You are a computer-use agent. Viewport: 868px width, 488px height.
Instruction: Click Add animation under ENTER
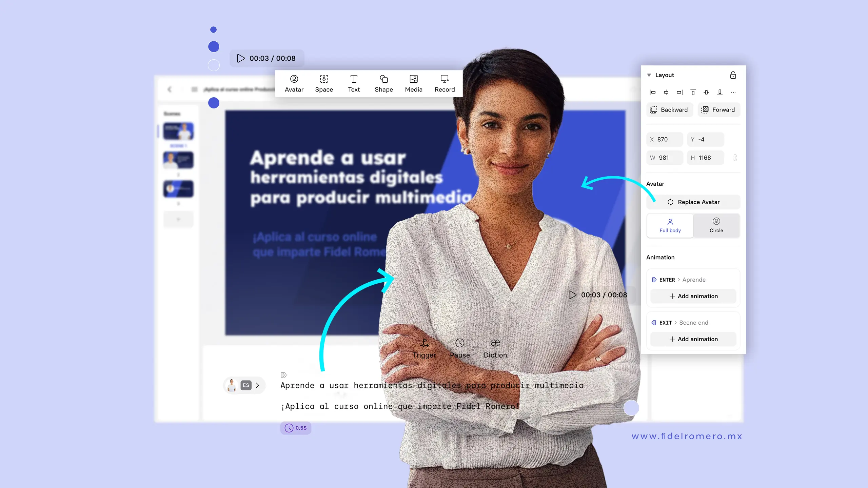point(693,296)
